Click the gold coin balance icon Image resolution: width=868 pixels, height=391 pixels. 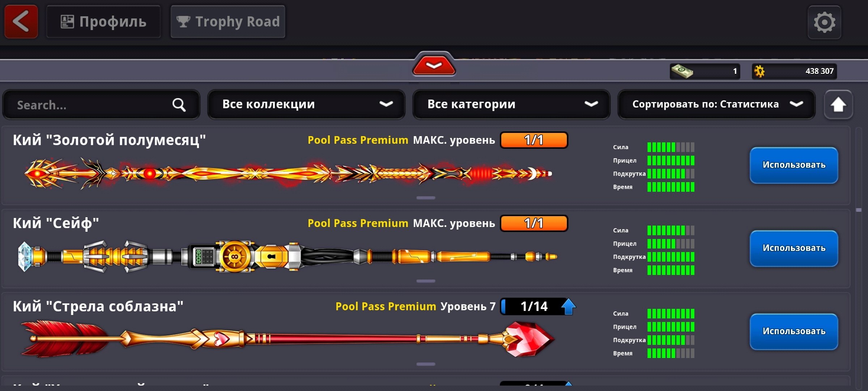pyautogui.click(x=759, y=71)
